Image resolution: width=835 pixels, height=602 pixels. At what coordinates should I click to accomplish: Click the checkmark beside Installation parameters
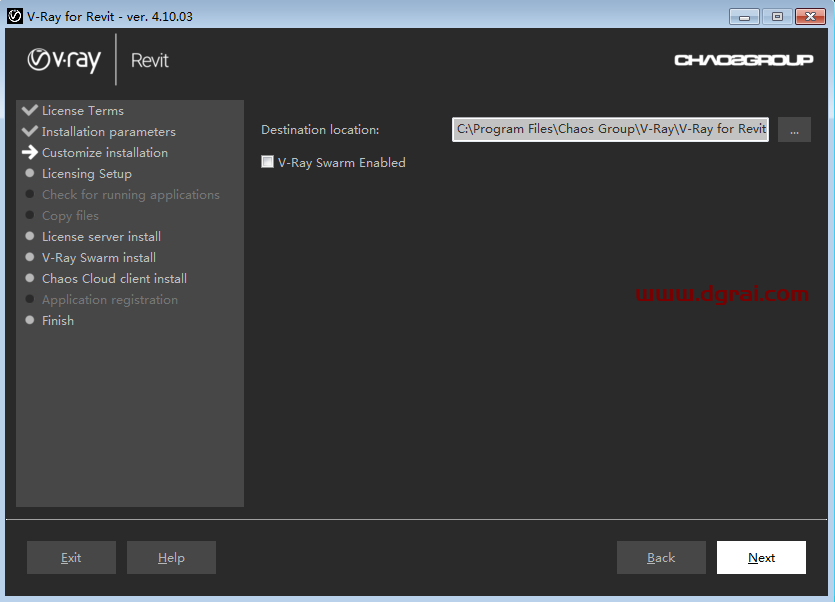(x=30, y=131)
